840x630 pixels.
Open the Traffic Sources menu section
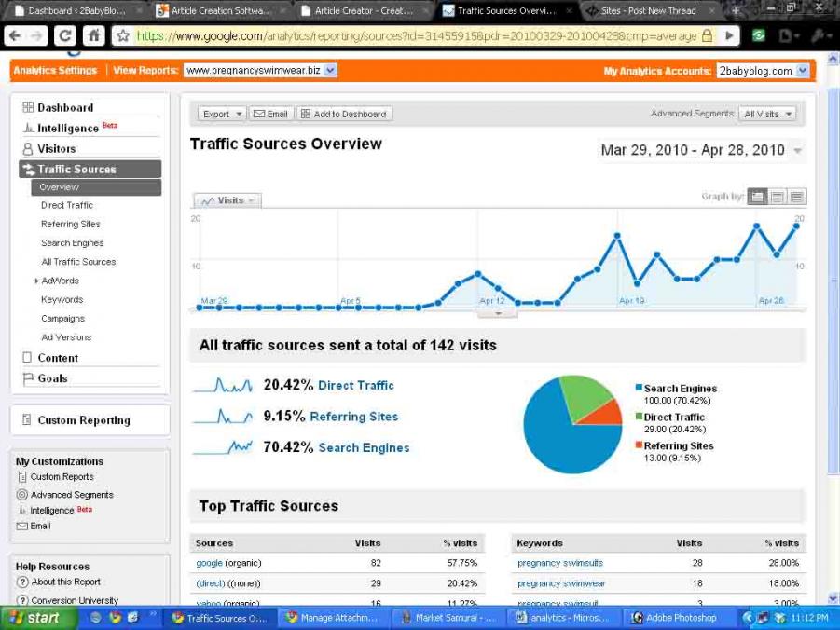pyautogui.click(x=90, y=170)
